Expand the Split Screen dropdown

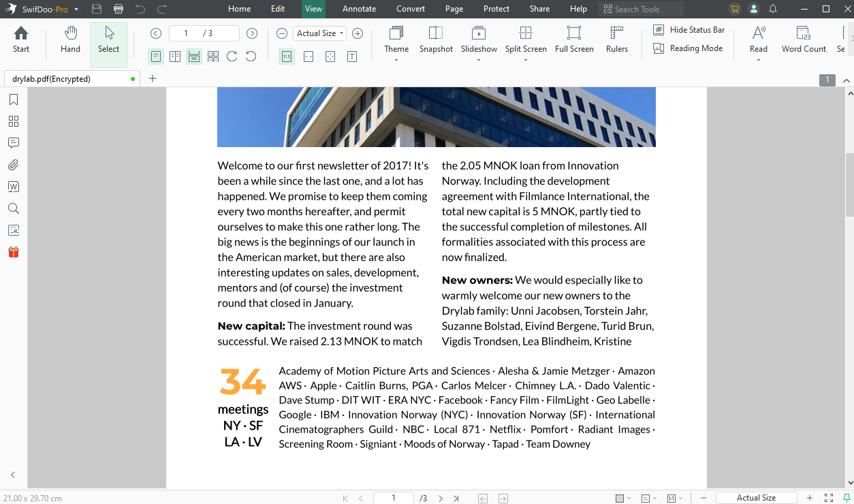click(526, 60)
